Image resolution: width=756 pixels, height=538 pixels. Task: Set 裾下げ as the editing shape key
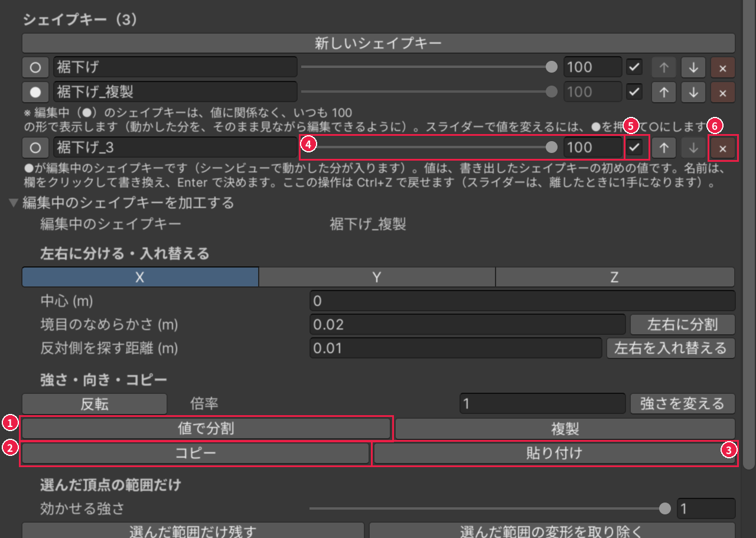click(35, 67)
